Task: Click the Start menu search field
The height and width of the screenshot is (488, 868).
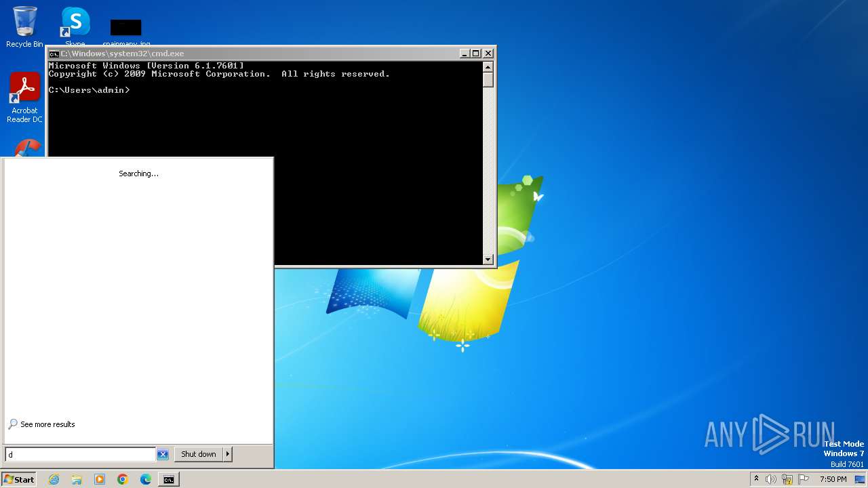Action: [x=80, y=455]
